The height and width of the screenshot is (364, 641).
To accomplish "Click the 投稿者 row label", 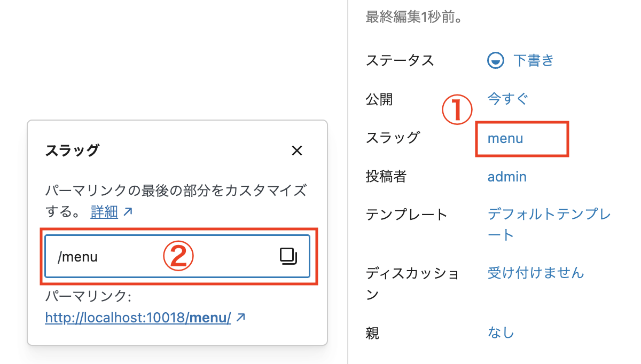I will coord(386,177).
